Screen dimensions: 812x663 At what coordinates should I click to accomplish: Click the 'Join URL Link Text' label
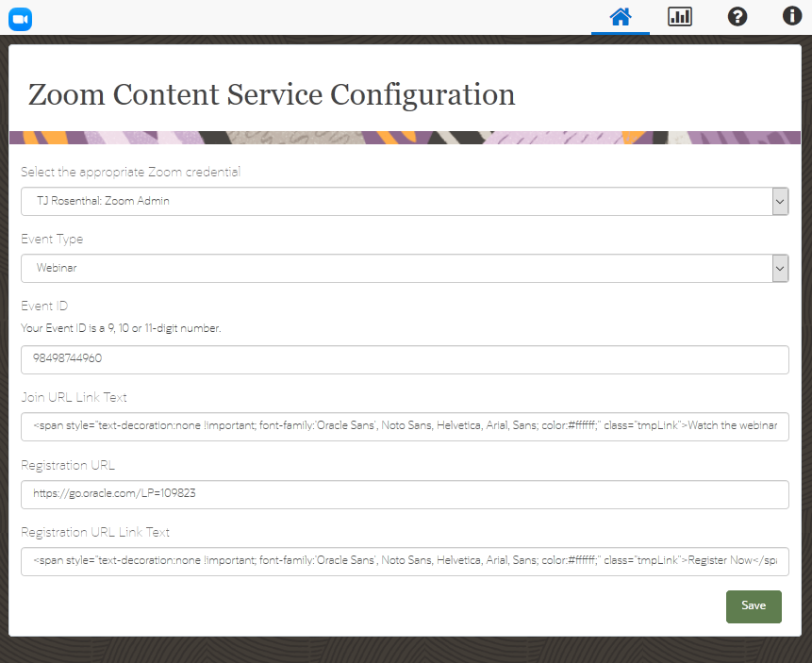pos(75,397)
